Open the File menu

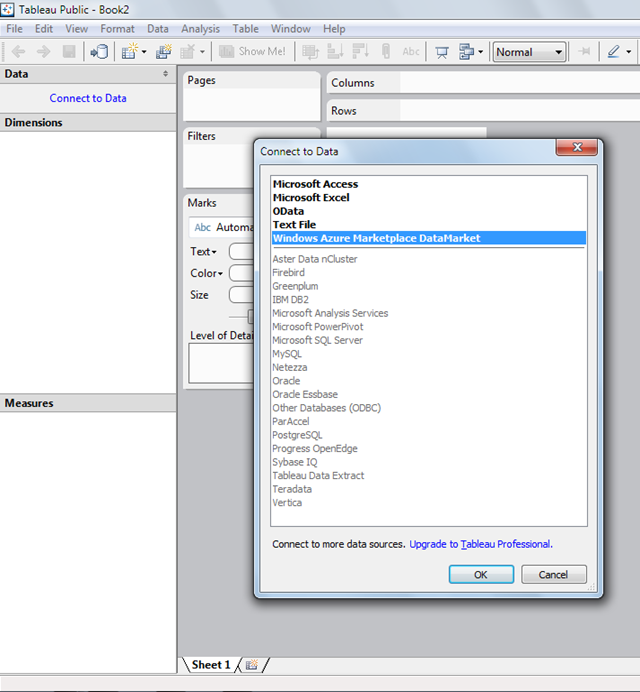click(x=14, y=29)
